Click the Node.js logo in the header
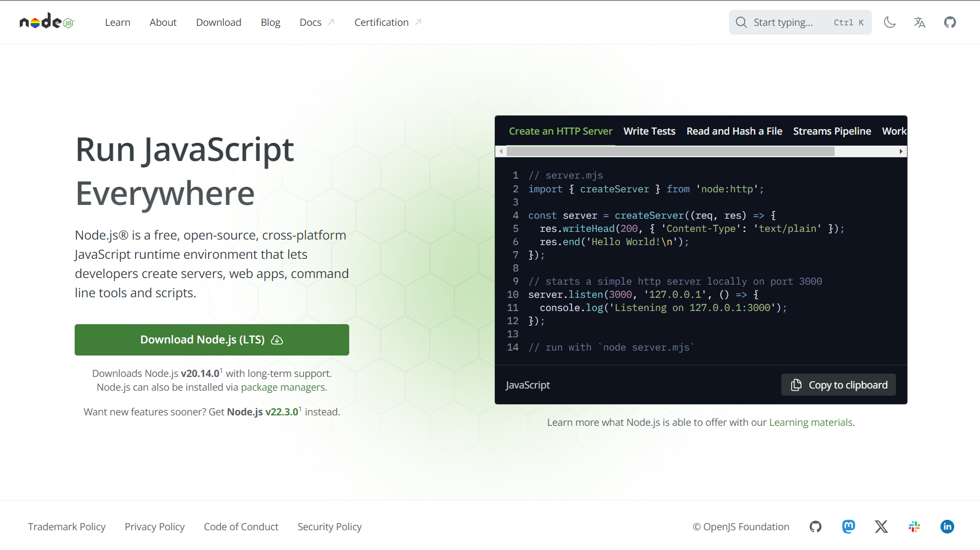The width and height of the screenshot is (980, 550). pyautogui.click(x=47, y=21)
